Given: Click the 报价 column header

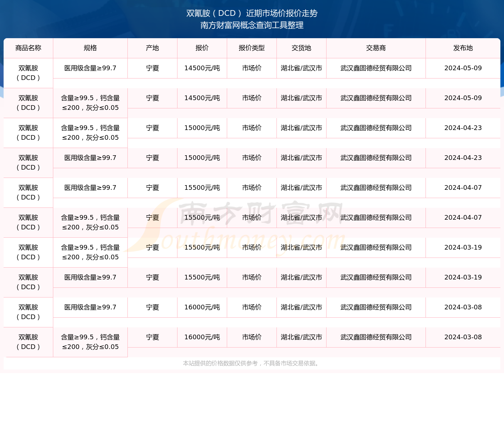Looking at the screenshot, I should coord(202,48).
